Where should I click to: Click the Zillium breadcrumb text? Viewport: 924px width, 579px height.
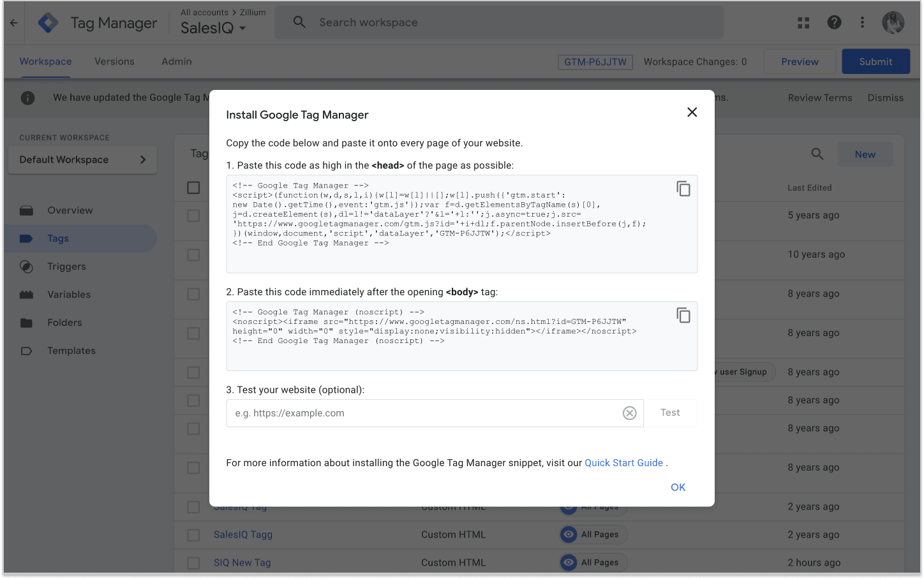(253, 12)
